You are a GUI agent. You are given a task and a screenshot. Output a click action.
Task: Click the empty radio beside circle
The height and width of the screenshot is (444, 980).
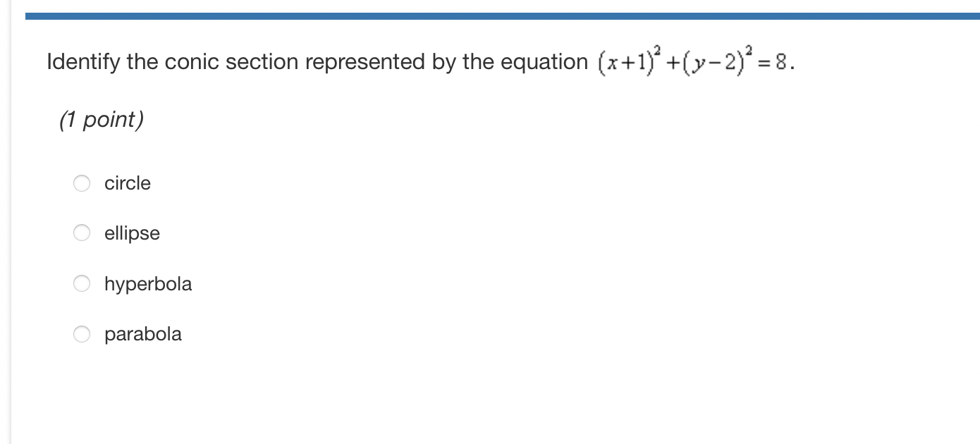pyautogui.click(x=82, y=183)
